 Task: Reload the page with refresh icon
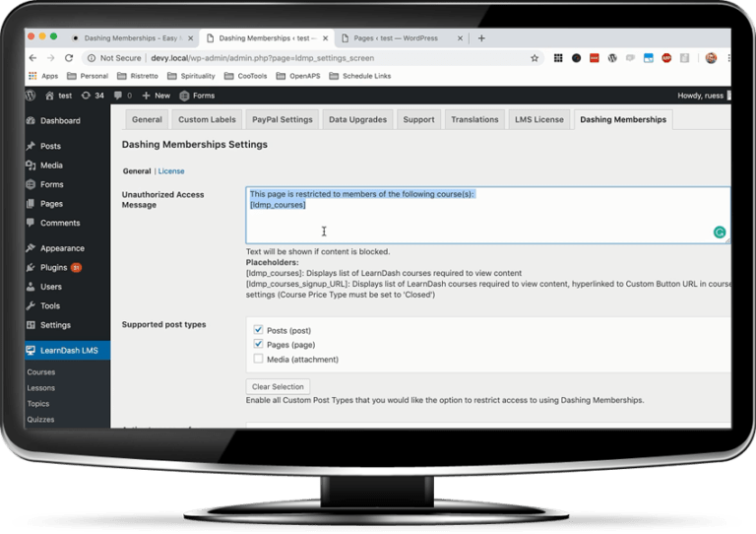[69, 58]
